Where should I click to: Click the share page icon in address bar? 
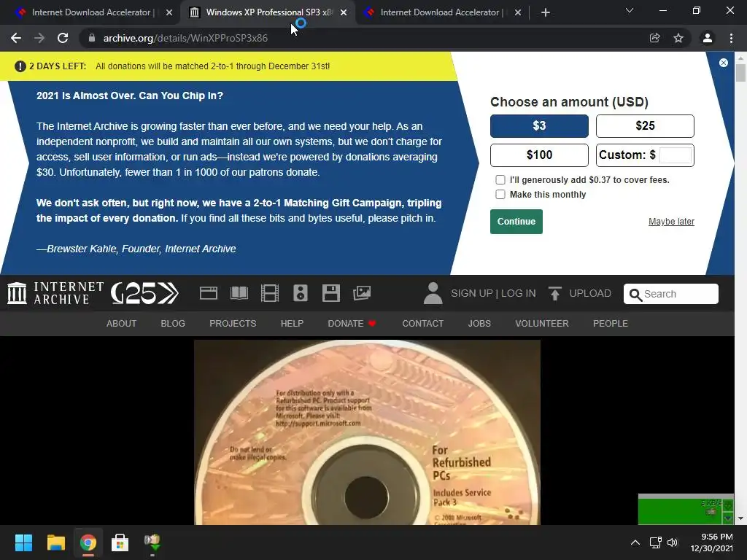pyautogui.click(x=654, y=38)
